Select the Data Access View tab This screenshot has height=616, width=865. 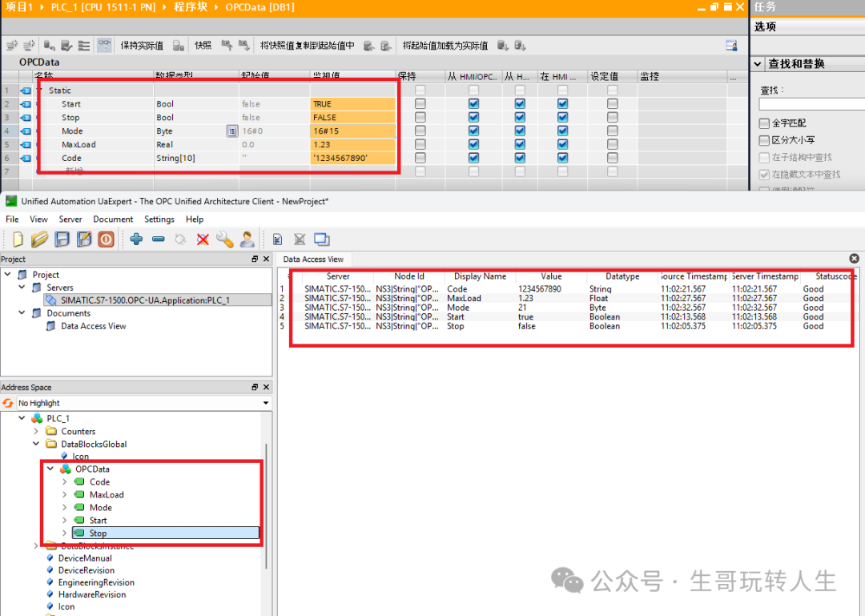point(313,259)
